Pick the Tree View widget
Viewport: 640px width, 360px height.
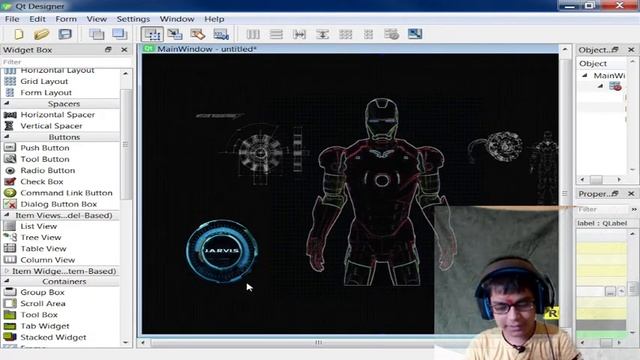41,238
